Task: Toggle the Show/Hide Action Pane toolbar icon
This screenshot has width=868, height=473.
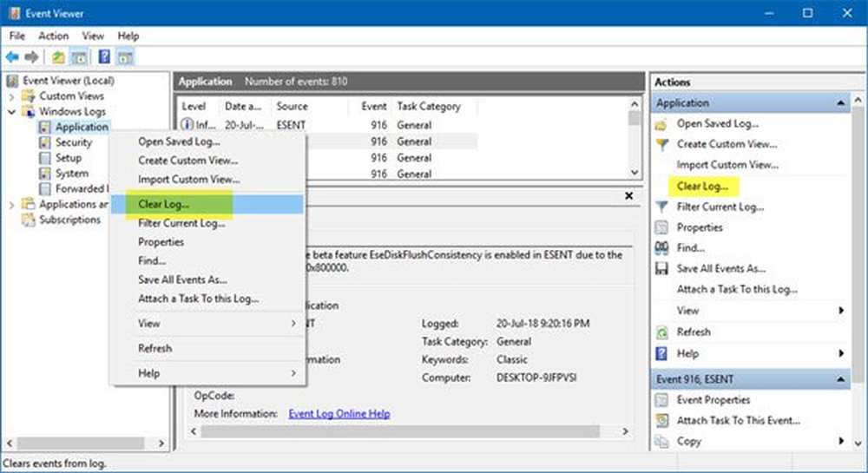Action: (125, 57)
